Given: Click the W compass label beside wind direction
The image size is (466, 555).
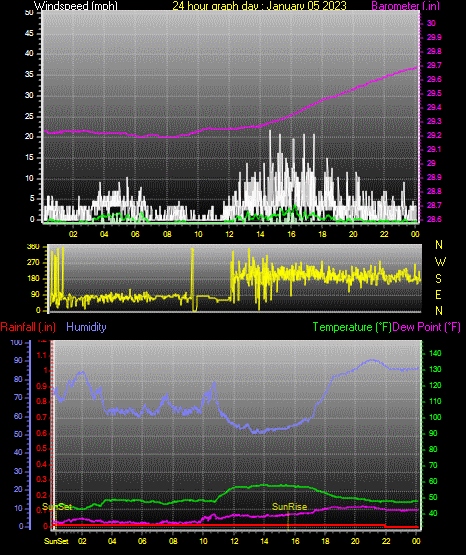Looking at the screenshot, I should (440, 262).
